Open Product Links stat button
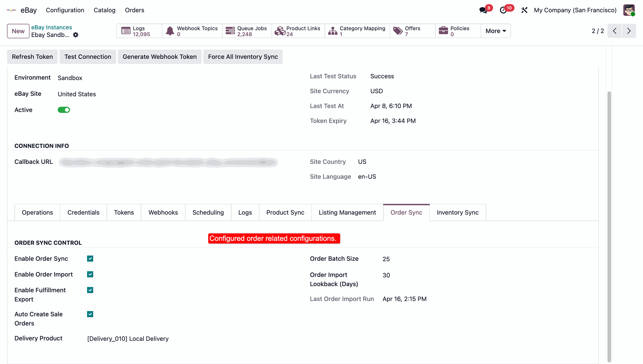 pos(298,31)
